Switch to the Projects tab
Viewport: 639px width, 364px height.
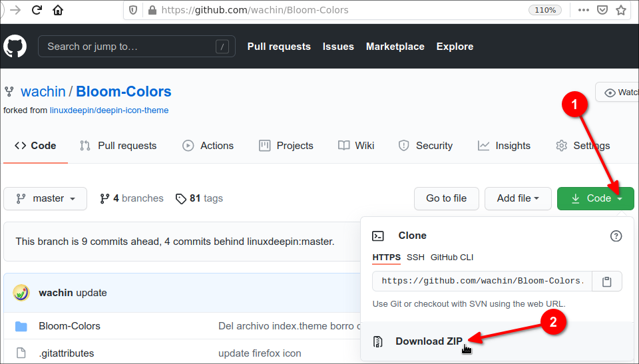tap(286, 146)
